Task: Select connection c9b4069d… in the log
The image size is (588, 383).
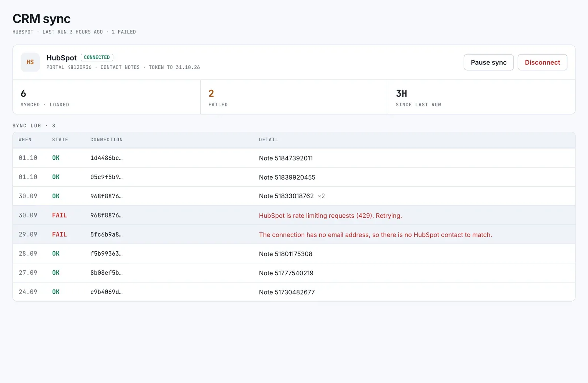Action: pyautogui.click(x=107, y=292)
